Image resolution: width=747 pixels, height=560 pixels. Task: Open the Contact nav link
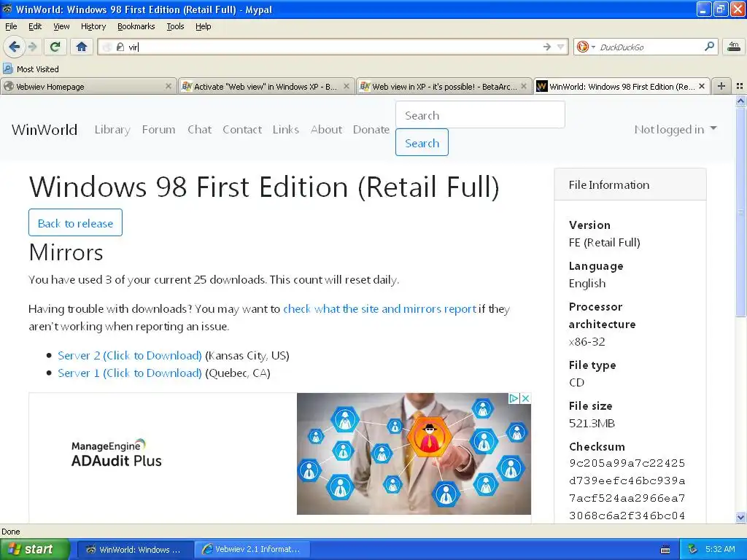click(242, 130)
